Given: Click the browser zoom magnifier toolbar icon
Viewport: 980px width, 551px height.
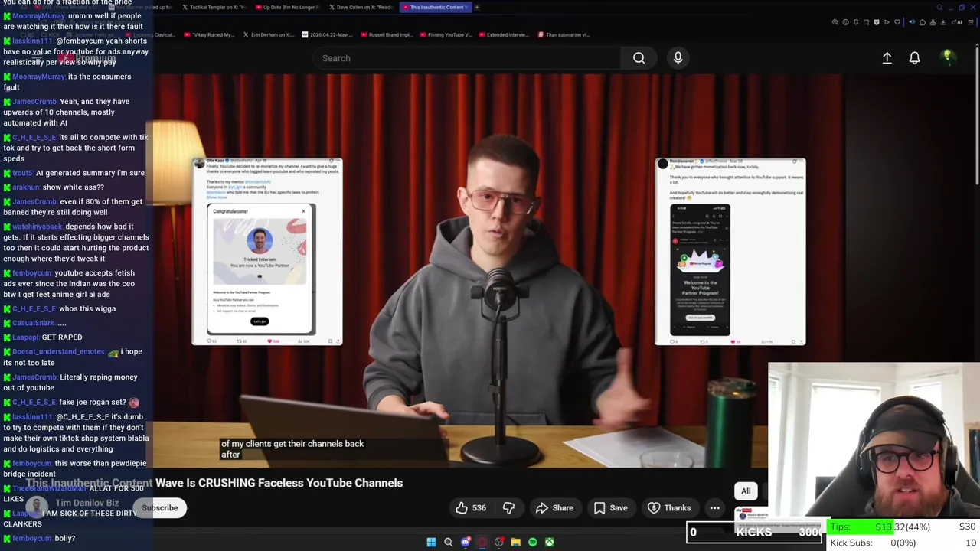Looking at the screenshot, I should pyautogui.click(x=835, y=22).
